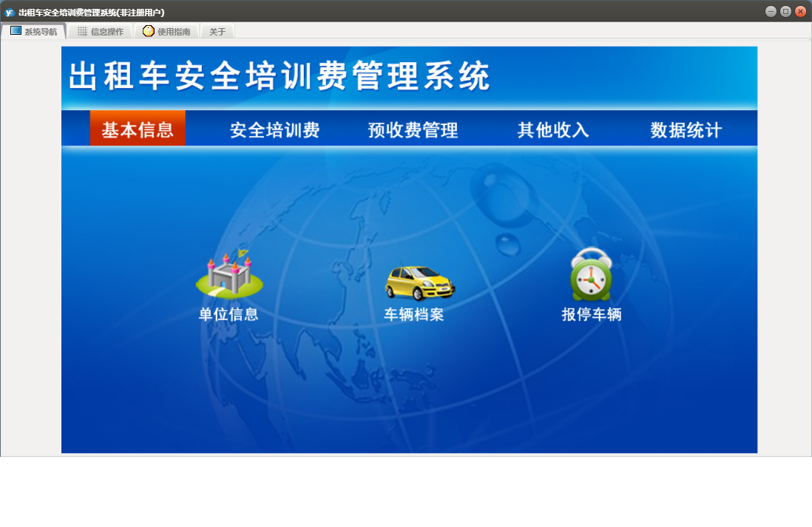
Task: Switch to the 信息操作 tab
Action: pyautogui.click(x=101, y=31)
